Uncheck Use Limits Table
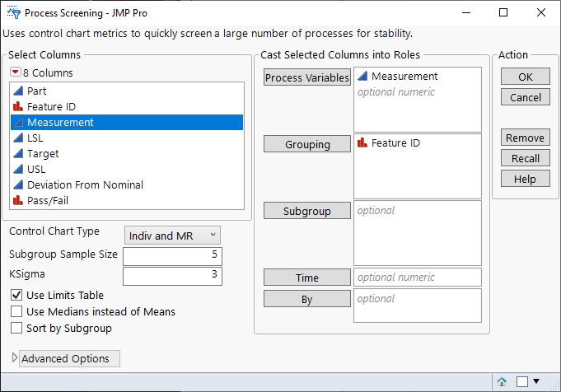The image size is (561, 392). coord(16,295)
